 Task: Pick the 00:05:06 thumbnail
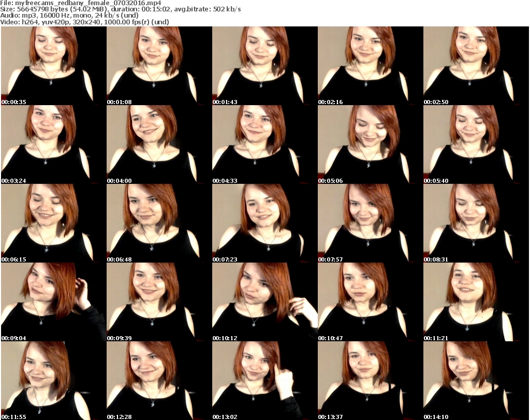pos(370,144)
